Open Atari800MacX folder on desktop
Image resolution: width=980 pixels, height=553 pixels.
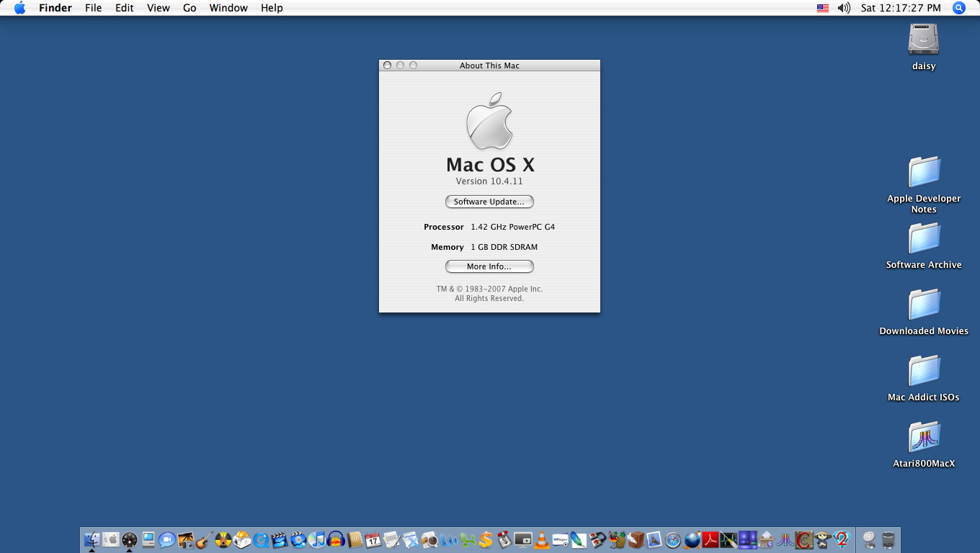[x=924, y=438]
